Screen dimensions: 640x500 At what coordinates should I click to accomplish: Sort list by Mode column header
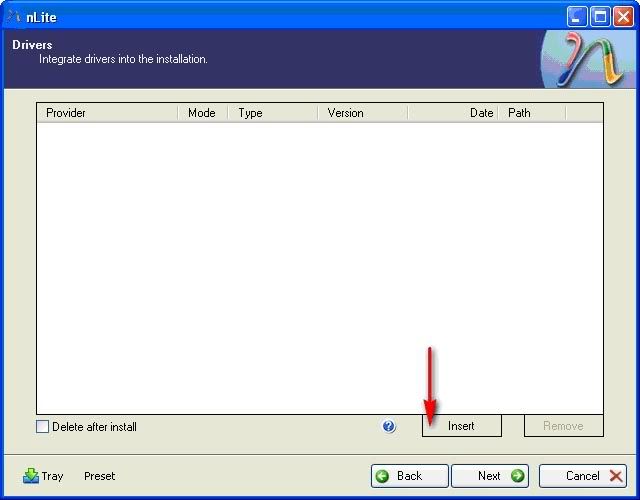tap(203, 113)
